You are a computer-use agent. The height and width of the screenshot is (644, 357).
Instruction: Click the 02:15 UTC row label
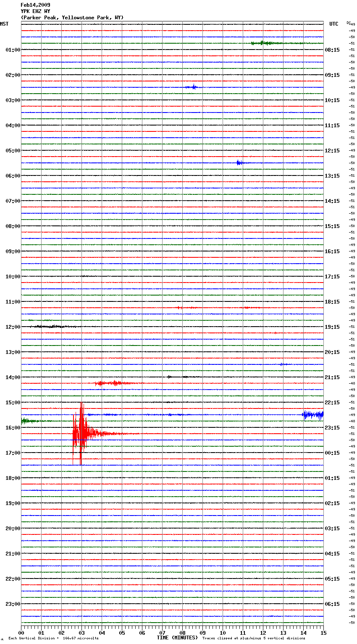332,503
